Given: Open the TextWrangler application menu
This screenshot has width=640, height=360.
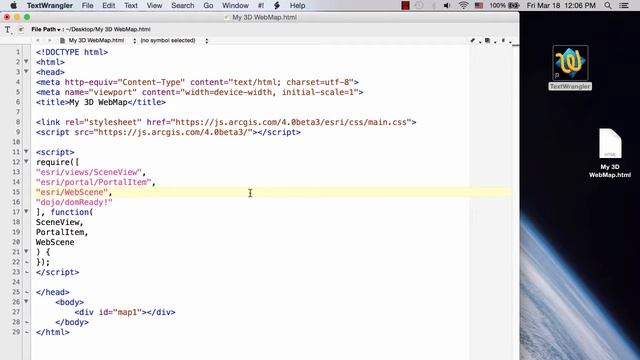Looking at the screenshot, I should tap(50, 5).
